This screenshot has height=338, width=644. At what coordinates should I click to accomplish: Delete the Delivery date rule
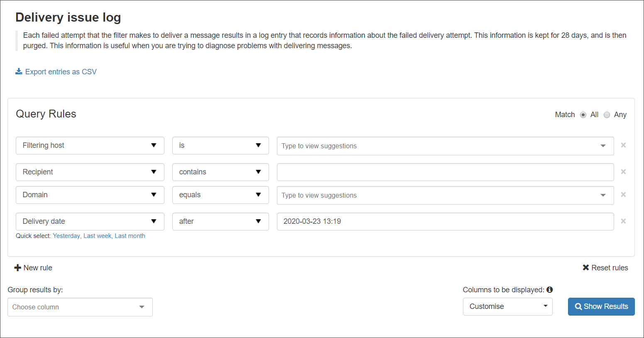623,221
